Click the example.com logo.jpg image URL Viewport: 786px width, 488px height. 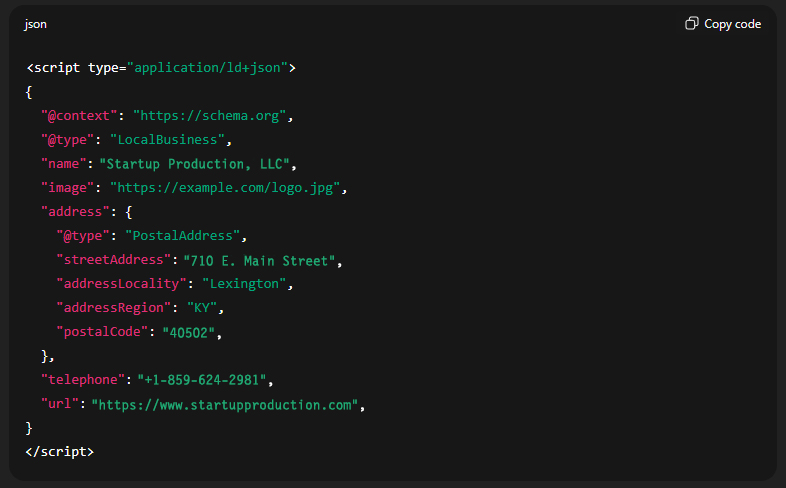coord(228,188)
